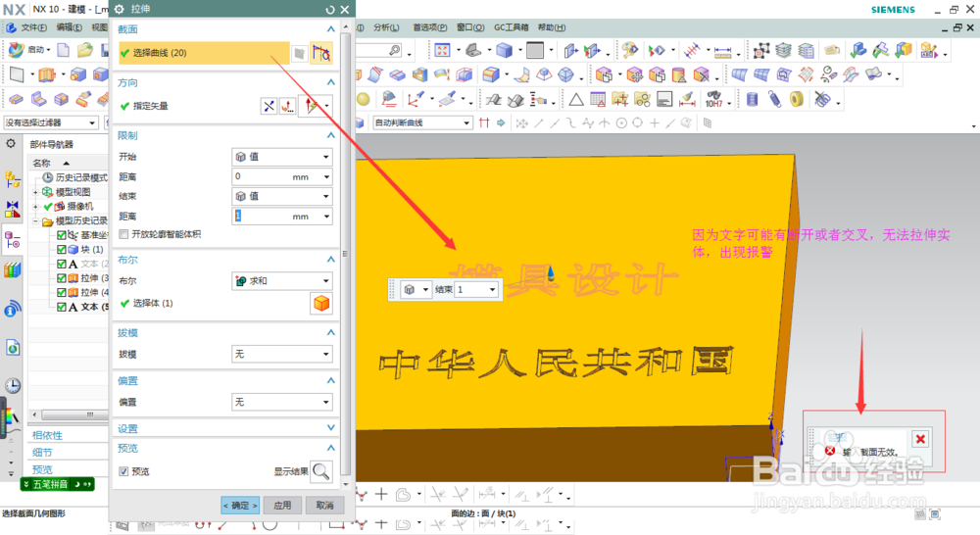980x535 pixels.
Task: Collapse the 限制 section
Action: [330, 135]
